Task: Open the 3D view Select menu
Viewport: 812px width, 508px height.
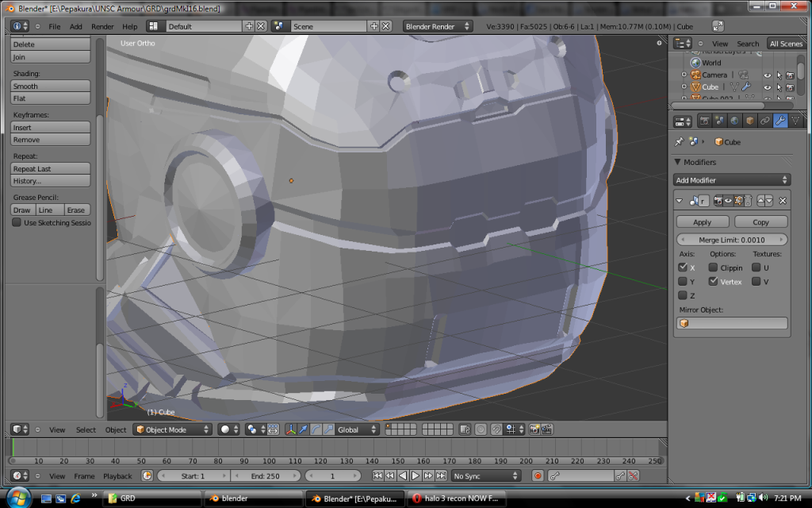Action: click(86, 429)
